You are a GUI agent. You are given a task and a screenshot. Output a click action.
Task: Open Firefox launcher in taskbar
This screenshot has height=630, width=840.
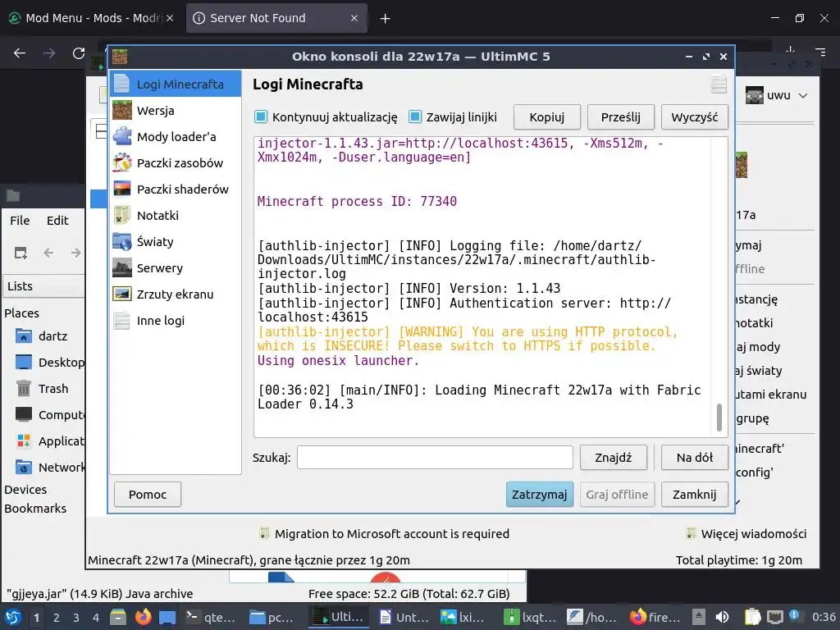pos(143,617)
